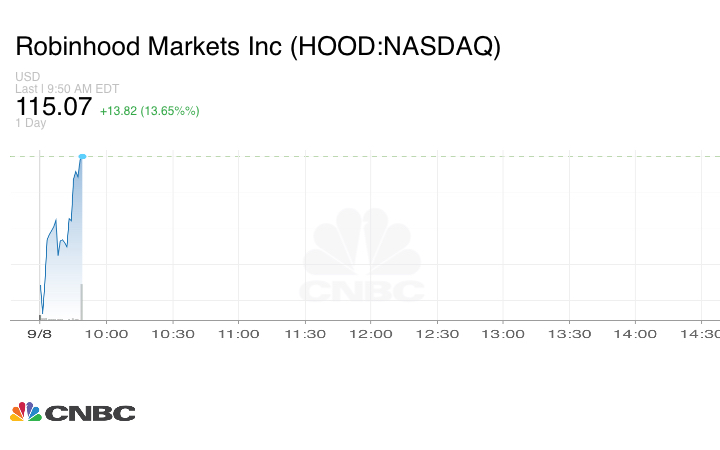Click the 11:00 time axis label
The height and width of the screenshot is (450, 720).
239,334
